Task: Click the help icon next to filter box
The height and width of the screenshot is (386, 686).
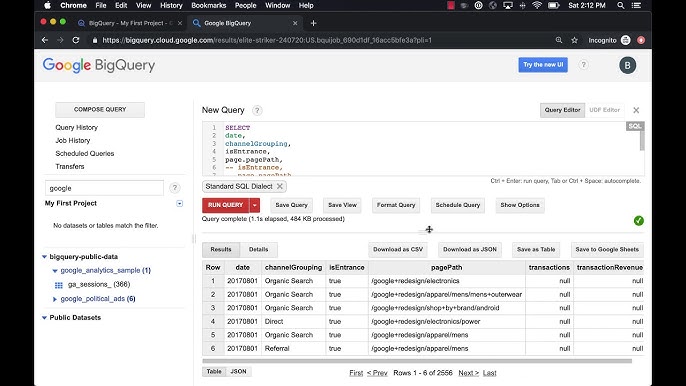Action: click(175, 188)
